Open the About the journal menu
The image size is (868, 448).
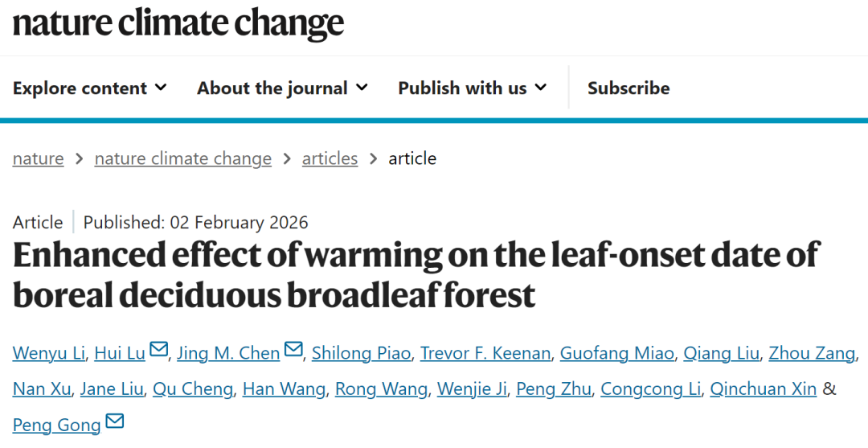282,88
